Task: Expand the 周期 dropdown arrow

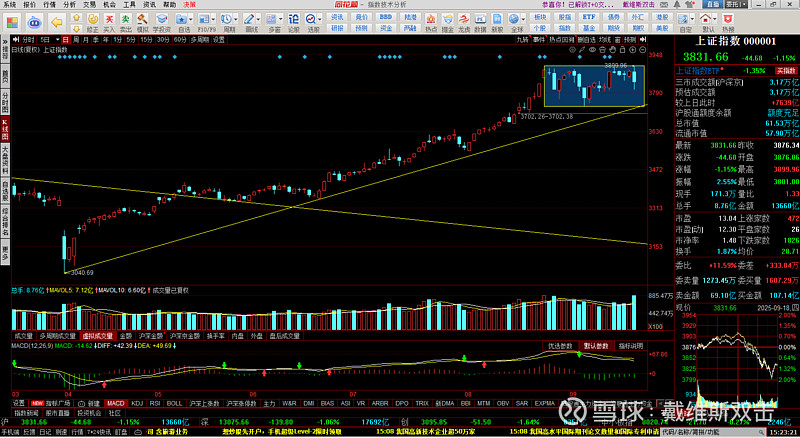Action: click(x=236, y=19)
